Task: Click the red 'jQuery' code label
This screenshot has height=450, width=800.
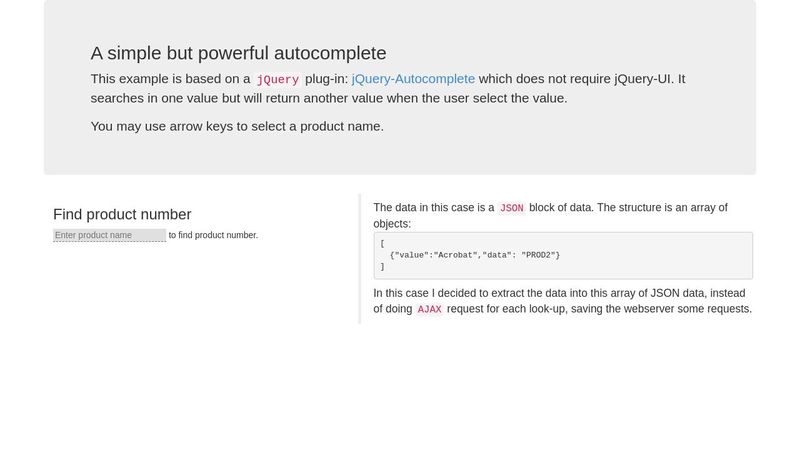Action: pyautogui.click(x=277, y=80)
